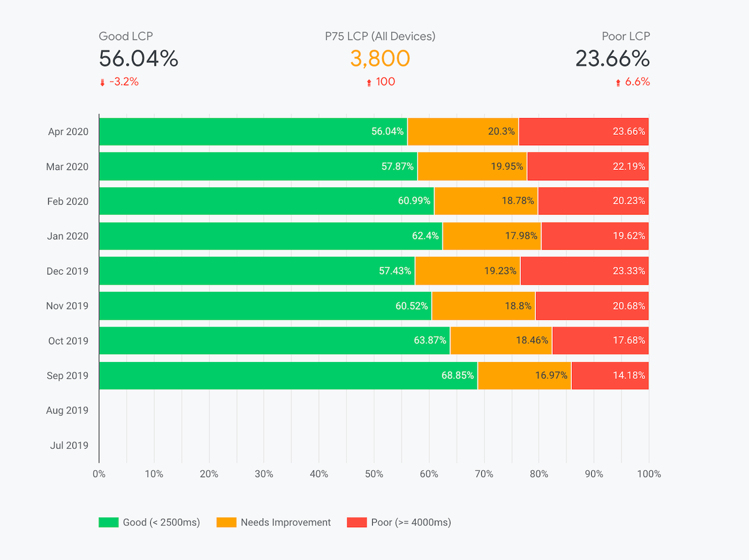
Task: Click the green Good legend swatch
Action: click(x=108, y=522)
